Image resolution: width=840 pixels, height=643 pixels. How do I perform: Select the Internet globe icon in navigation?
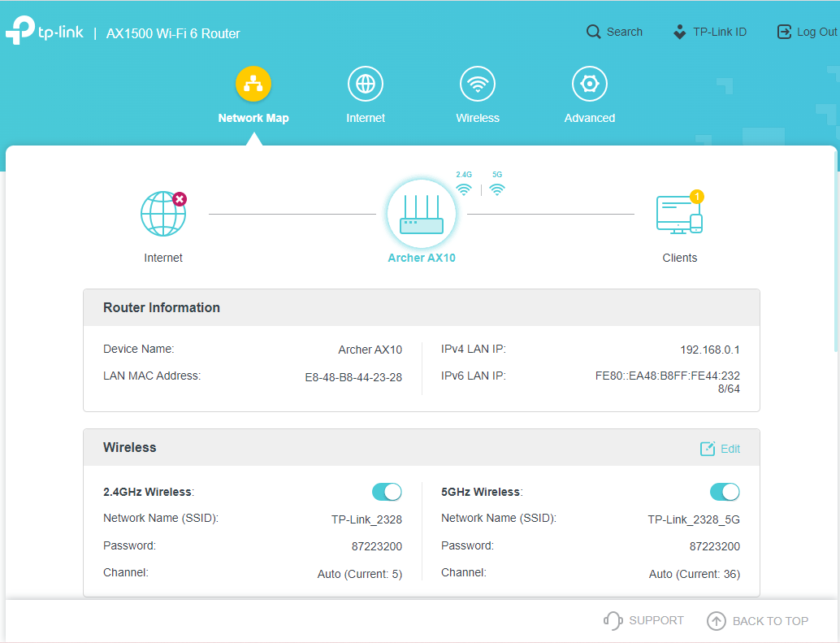point(366,84)
